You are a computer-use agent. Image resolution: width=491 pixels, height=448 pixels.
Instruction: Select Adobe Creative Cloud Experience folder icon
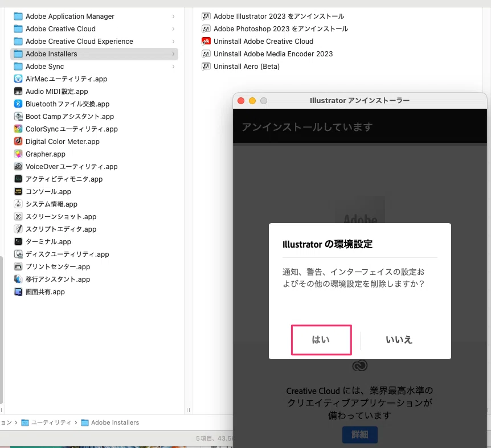pos(18,42)
